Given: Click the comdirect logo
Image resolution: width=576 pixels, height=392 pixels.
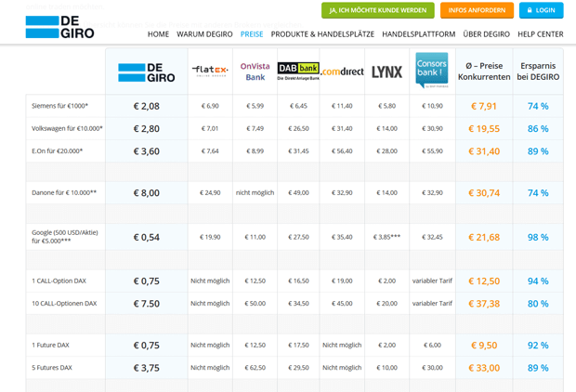Looking at the screenshot, I should click(342, 72).
